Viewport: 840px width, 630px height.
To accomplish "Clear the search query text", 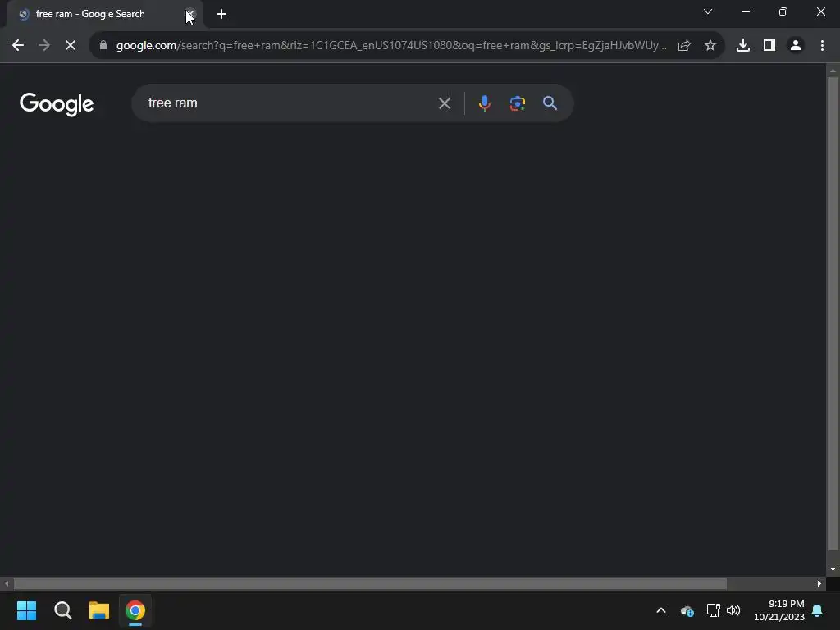I will [444, 103].
